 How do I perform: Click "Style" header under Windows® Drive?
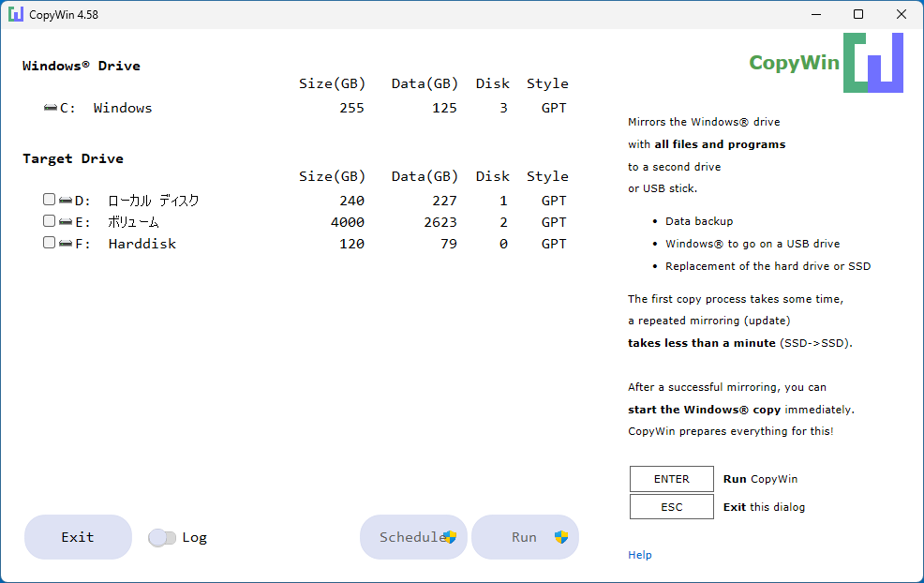(x=547, y=83)
